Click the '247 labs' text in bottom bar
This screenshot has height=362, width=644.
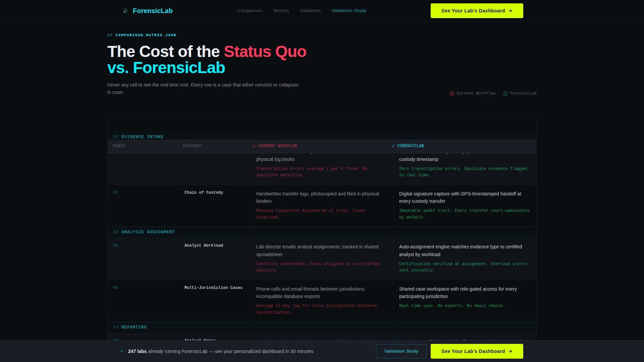click(x=137, y=351)
